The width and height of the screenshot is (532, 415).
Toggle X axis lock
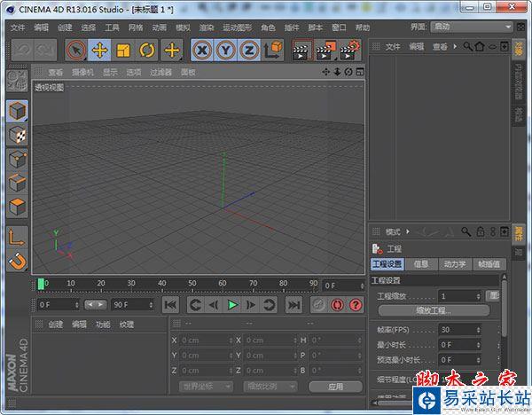click(202, 51)
